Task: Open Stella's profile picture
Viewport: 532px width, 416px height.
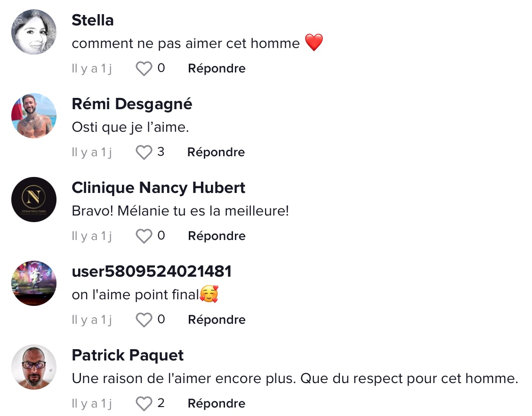Action: coord(34,32)
